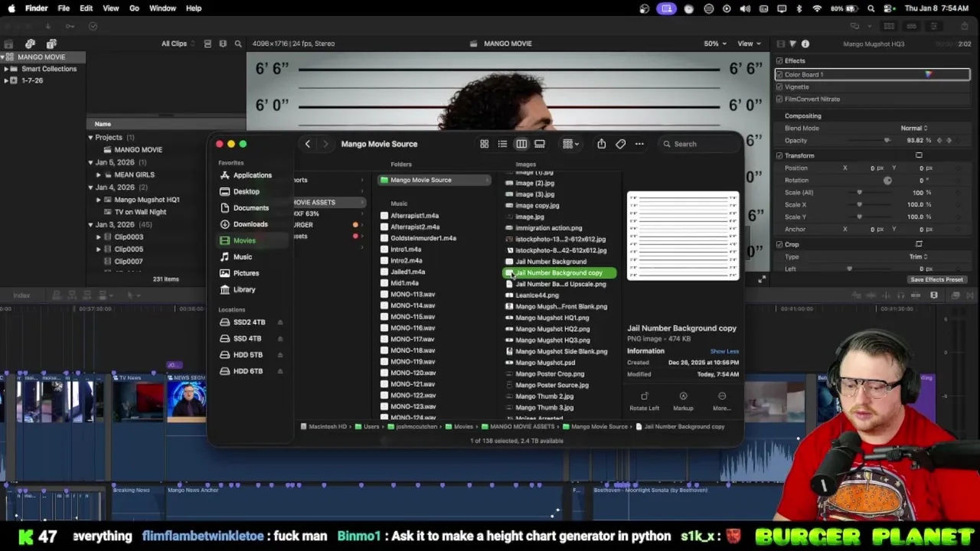Click Save Effects Preset button

936,279
